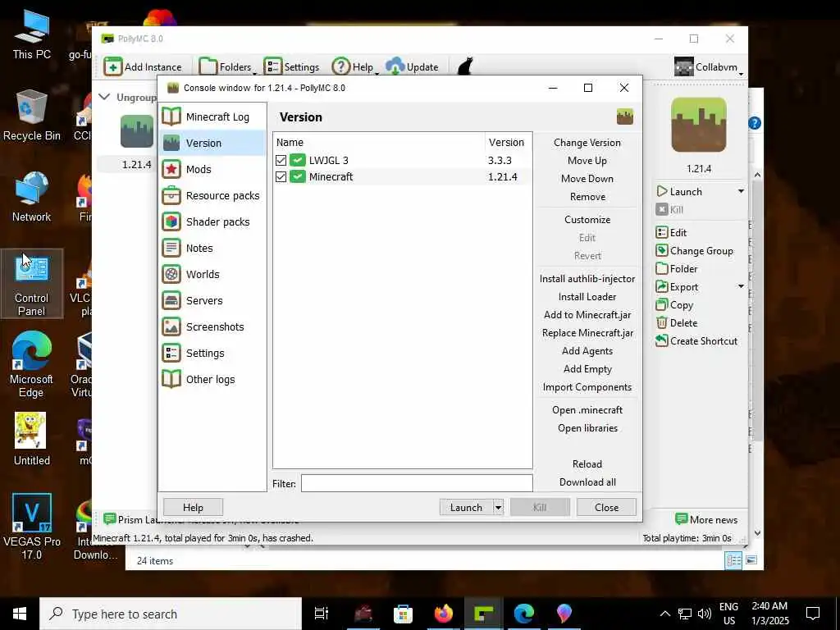Click the Screenshots sidebar icon

[171, 326]
